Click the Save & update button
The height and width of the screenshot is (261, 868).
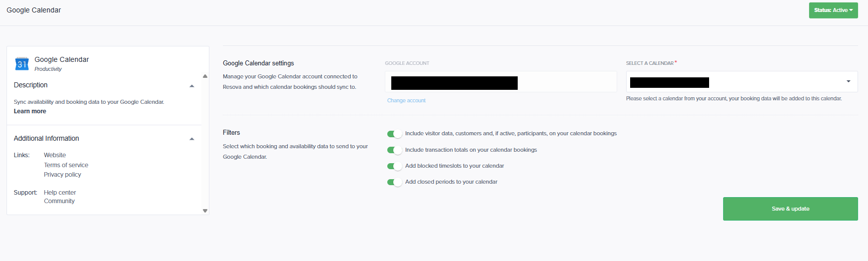click(790, 209)
